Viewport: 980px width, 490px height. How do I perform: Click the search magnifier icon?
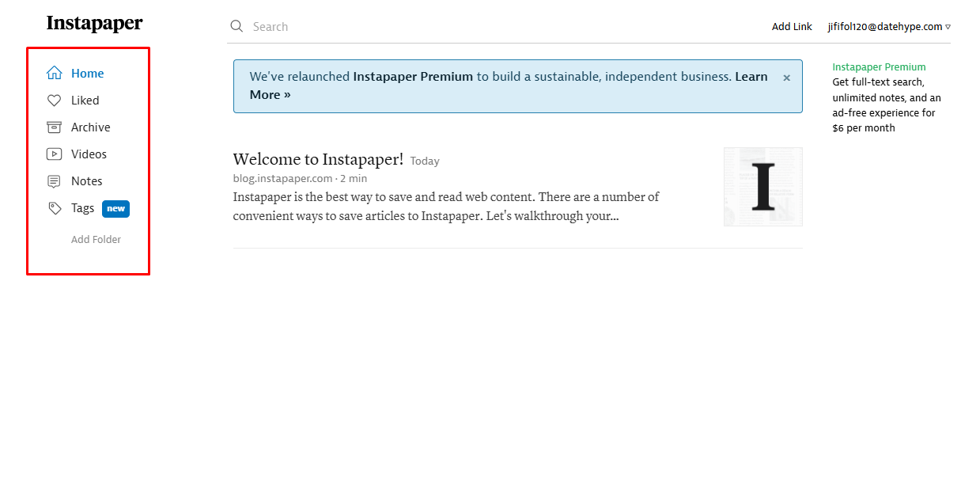(x=236, y=26)
